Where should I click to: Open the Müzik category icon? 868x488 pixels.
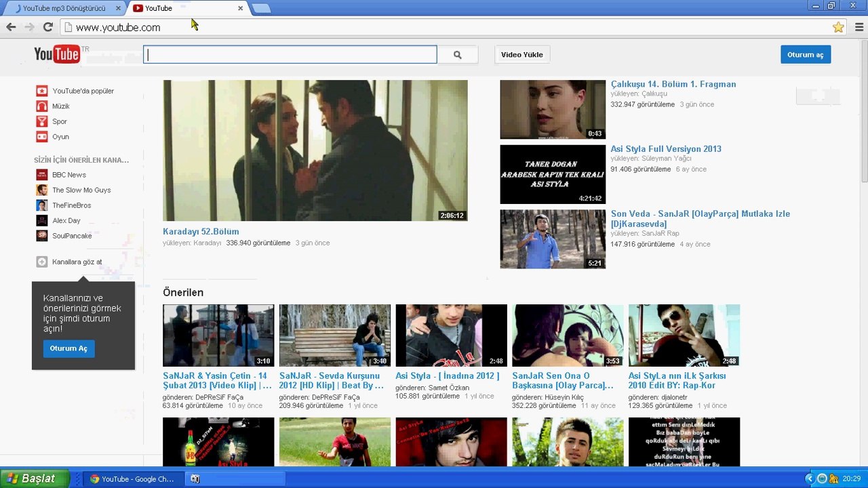[41, 106]
